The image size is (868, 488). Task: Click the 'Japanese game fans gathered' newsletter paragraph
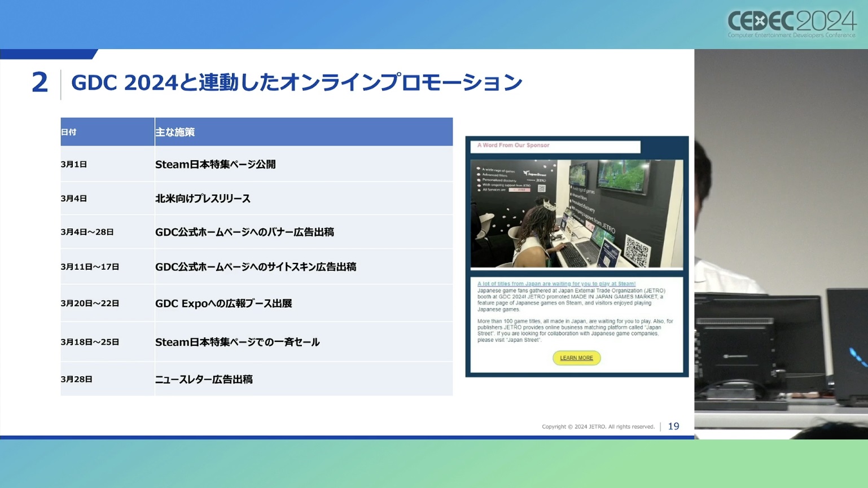click(571, 300)
